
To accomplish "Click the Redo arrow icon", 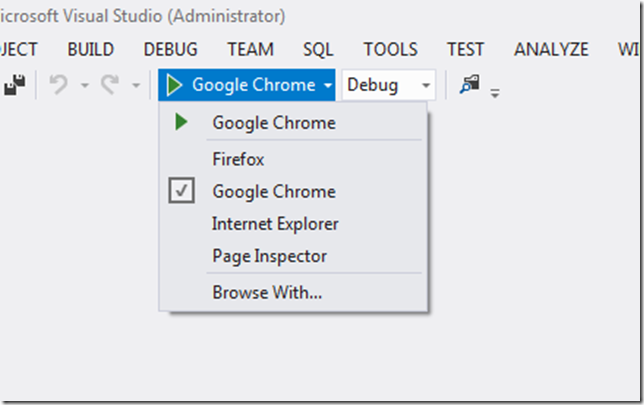I will coord(110,86).
